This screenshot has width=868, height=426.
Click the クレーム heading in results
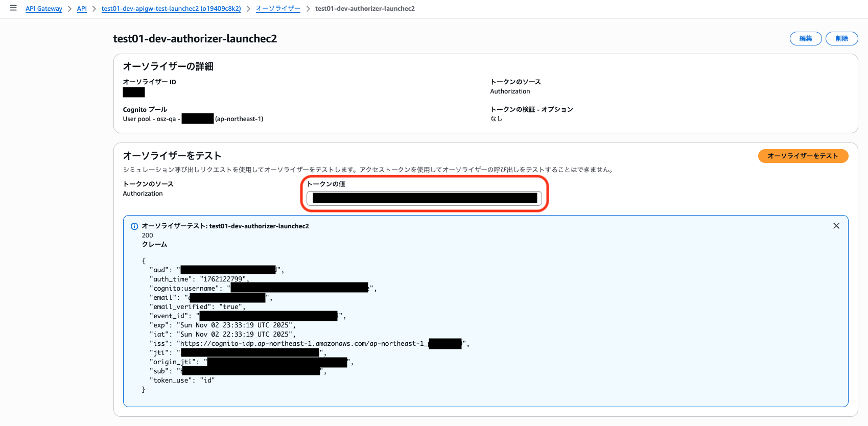[x=154, y=244]
